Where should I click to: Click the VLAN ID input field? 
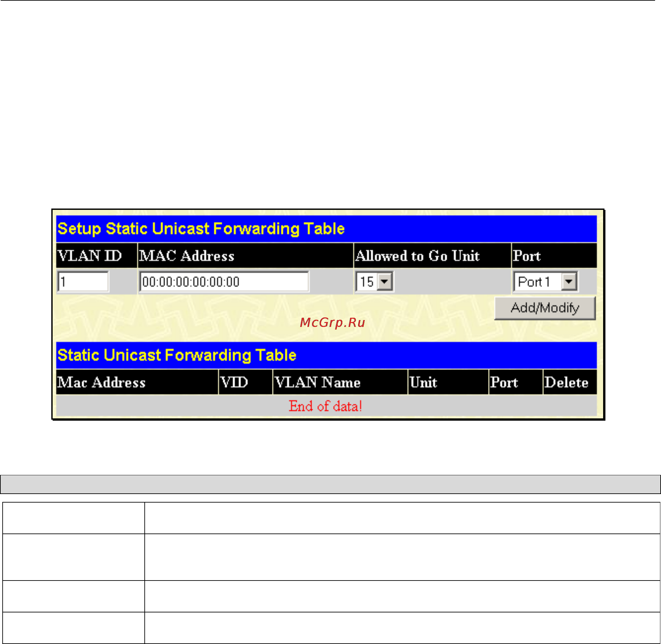tap(83, 282)
